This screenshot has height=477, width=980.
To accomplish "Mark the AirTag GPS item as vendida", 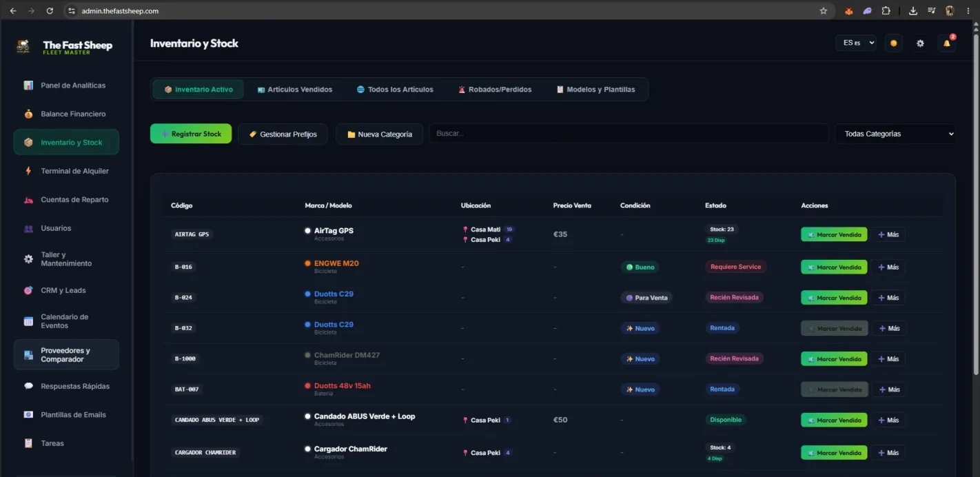I will point(834,235).
